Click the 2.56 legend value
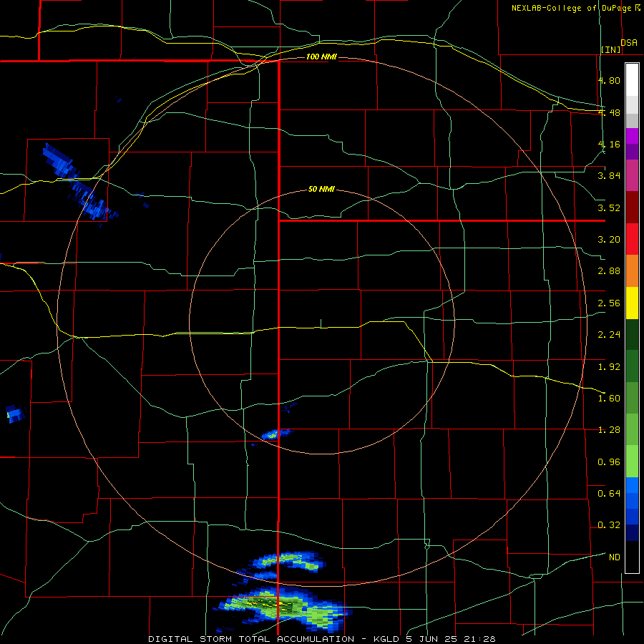Viewport: 644px width, 644px height. click(x=609, y=303)
